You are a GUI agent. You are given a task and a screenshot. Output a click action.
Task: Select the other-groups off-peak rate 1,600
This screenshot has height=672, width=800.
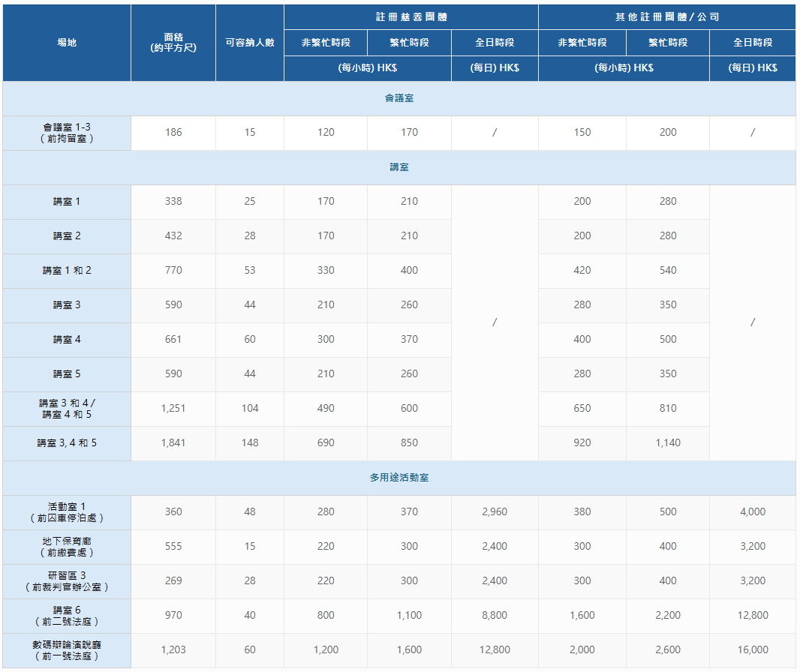[x=582, y=616]
